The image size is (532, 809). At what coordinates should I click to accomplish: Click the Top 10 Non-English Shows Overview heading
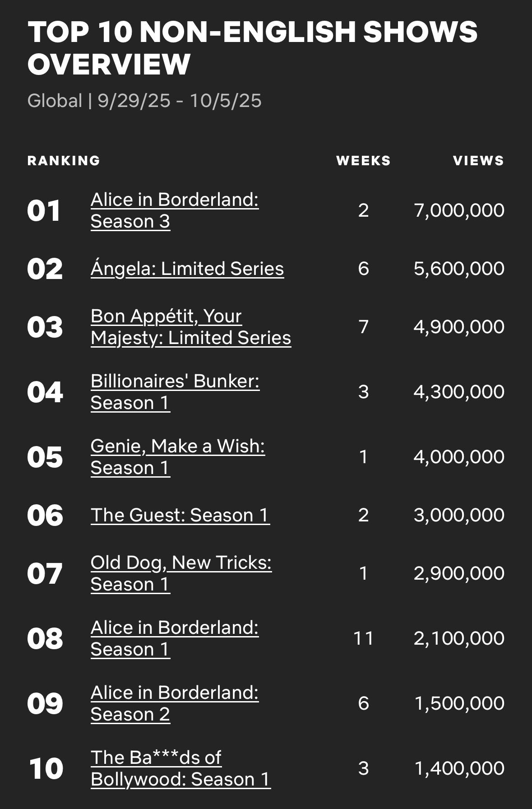[x=252, y=48]
